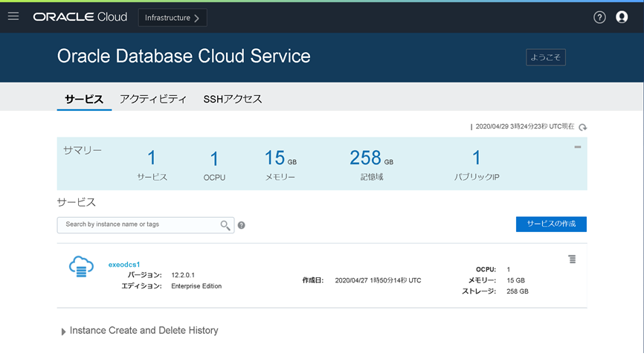The image size is (644, 362).
Task: Click the help icon beside the search box
Action: 242,225
